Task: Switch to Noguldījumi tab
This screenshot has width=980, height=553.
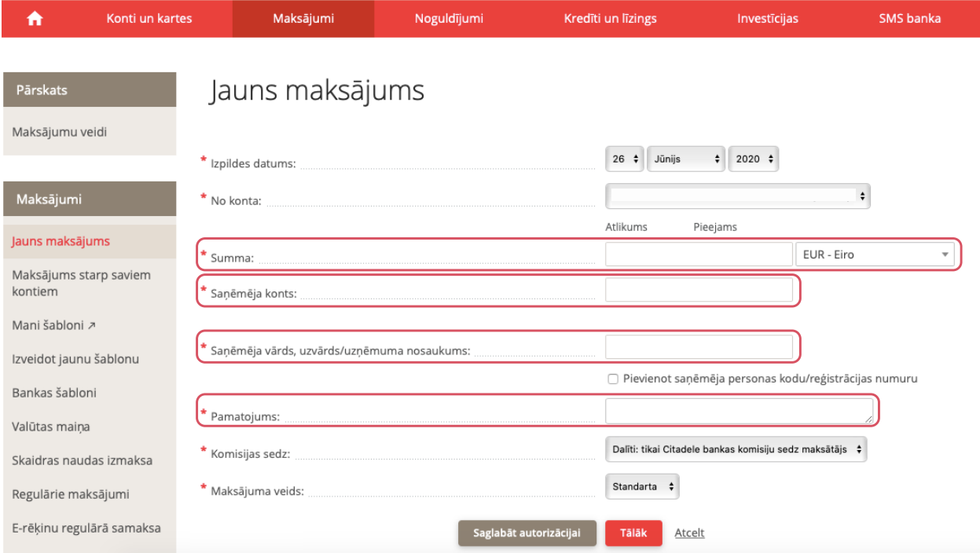Action: tap(449, 19)
